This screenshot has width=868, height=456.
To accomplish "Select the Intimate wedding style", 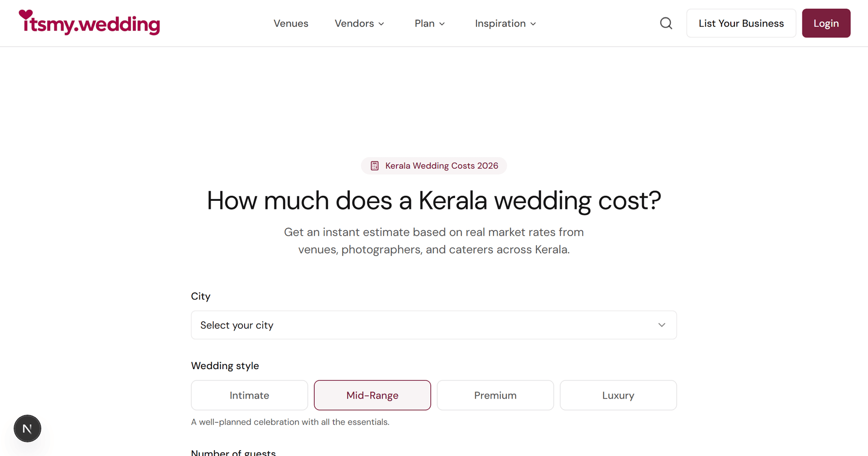I will pos(249,395).
